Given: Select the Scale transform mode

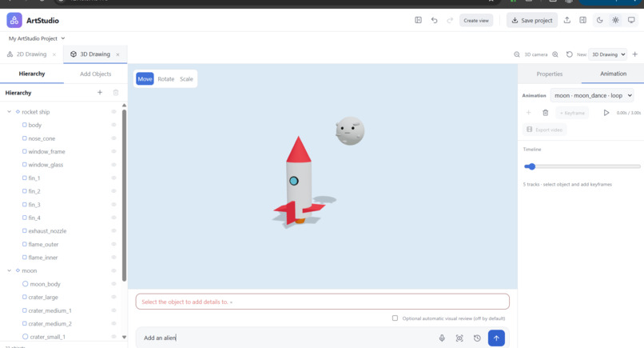Looking at the screenshot, I should pos(186,79).
